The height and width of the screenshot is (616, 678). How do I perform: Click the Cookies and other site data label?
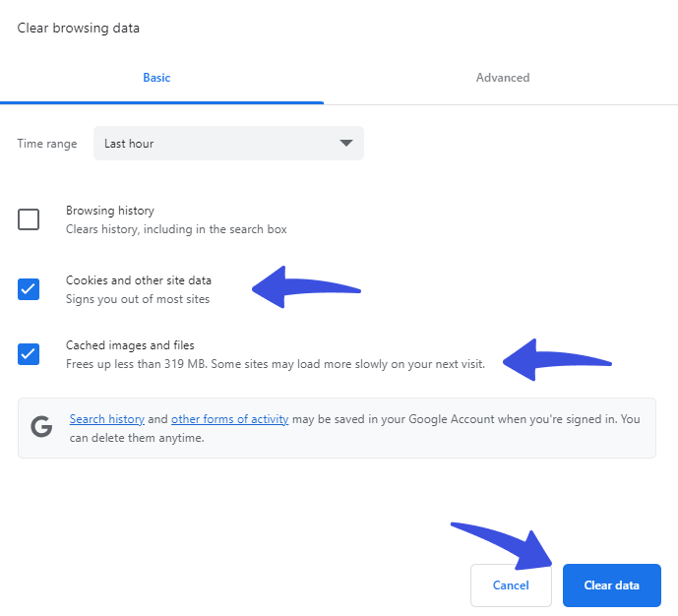139,280
